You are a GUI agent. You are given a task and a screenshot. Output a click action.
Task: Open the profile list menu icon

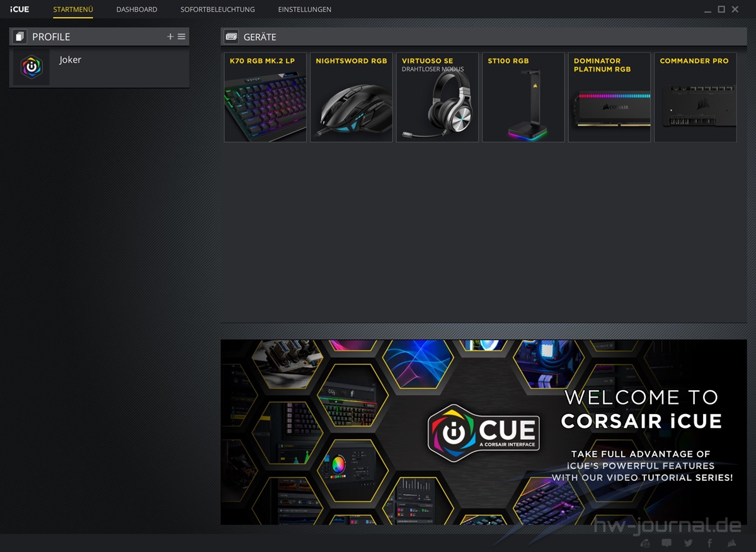click(x=181, y=37)
